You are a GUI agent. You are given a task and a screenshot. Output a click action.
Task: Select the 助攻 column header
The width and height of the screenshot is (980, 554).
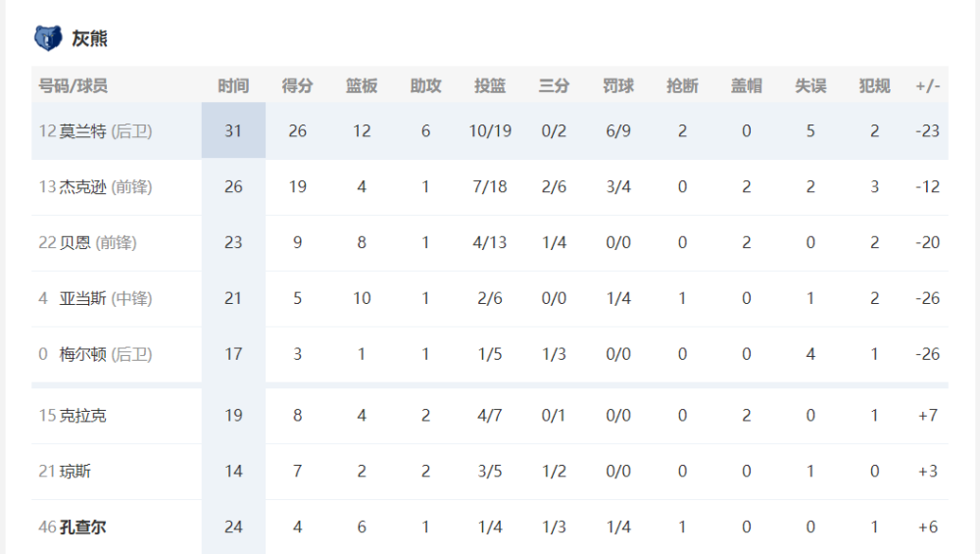[425, 85]
